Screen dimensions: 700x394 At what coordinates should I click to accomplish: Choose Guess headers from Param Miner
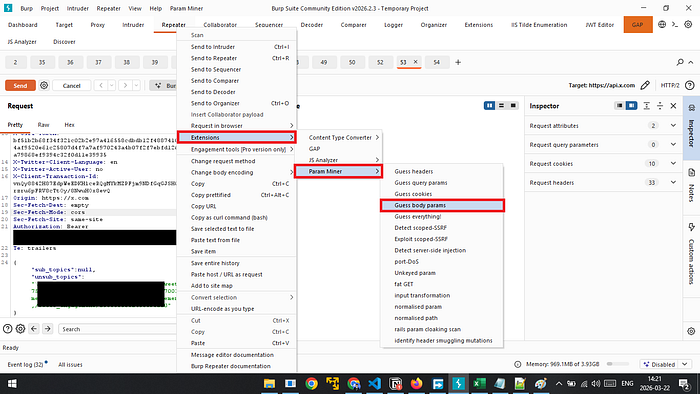(442, 171)
